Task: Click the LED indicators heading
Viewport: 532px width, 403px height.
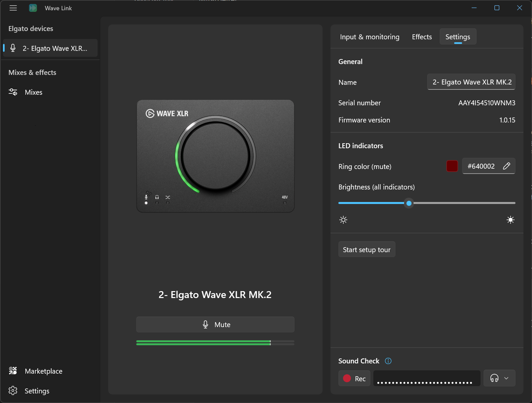Action: tap(360, 146)
